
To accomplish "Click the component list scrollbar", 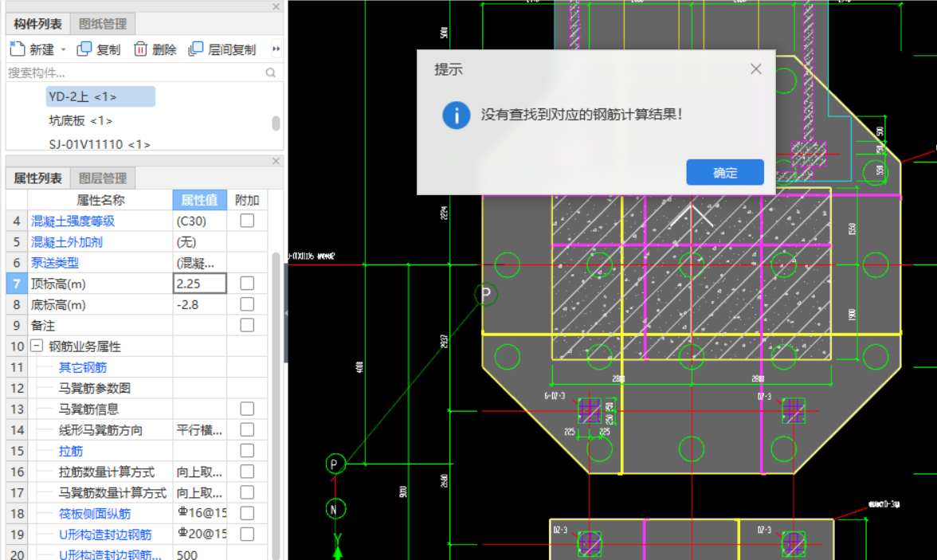I will point(276,123).
